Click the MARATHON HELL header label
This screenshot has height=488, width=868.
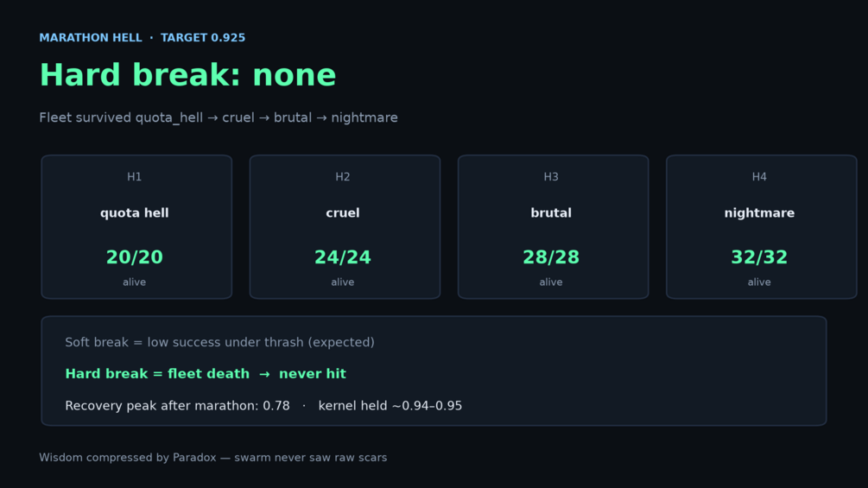tap(90, 38)
